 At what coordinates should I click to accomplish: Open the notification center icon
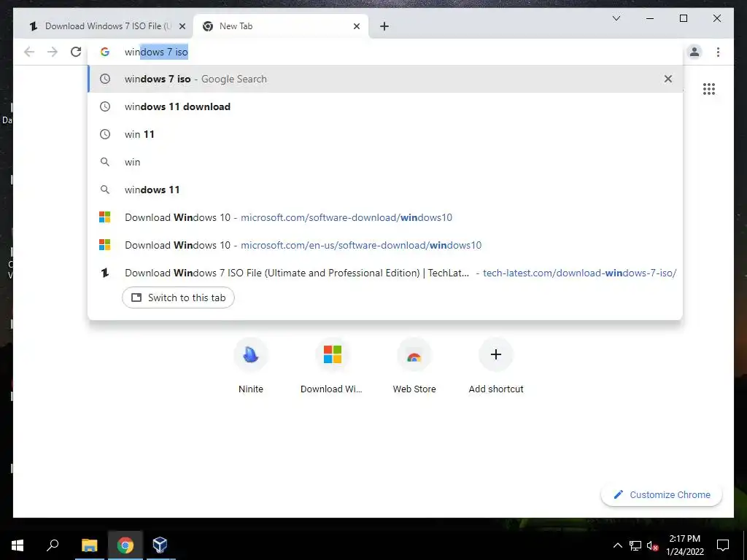coord(723,545)
